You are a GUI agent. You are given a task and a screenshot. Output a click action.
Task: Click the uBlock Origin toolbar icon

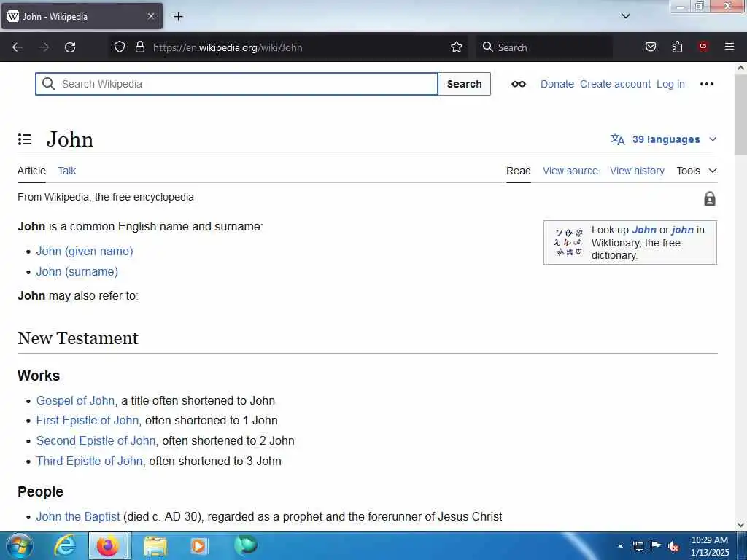pyautogui.click(x=703, y=47)
